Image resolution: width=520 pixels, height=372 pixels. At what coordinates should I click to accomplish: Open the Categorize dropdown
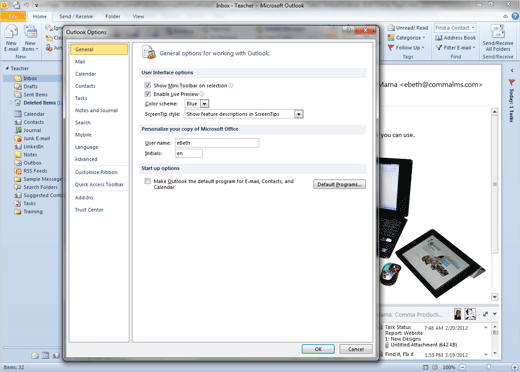[x=407, y=38]
